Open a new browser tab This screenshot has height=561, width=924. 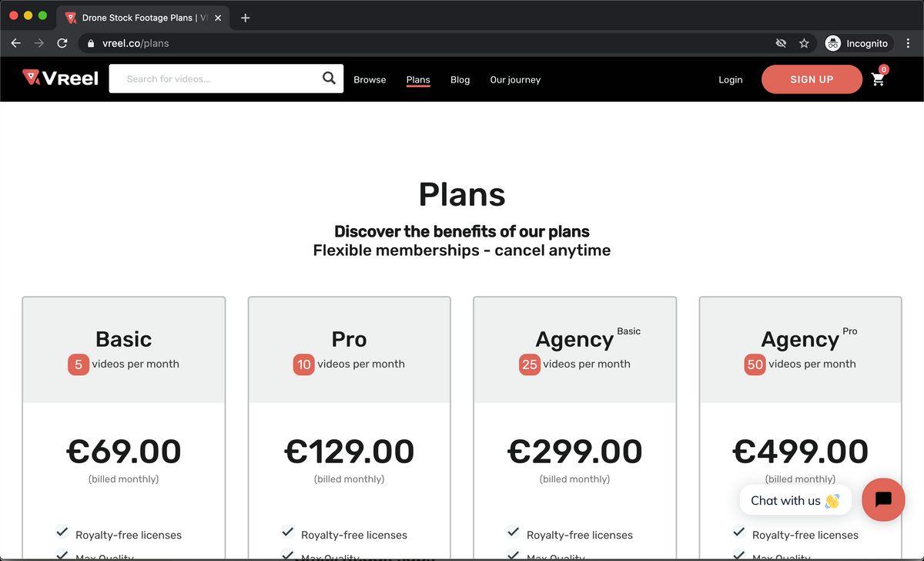pyautogui.click(x=246, y=18)
